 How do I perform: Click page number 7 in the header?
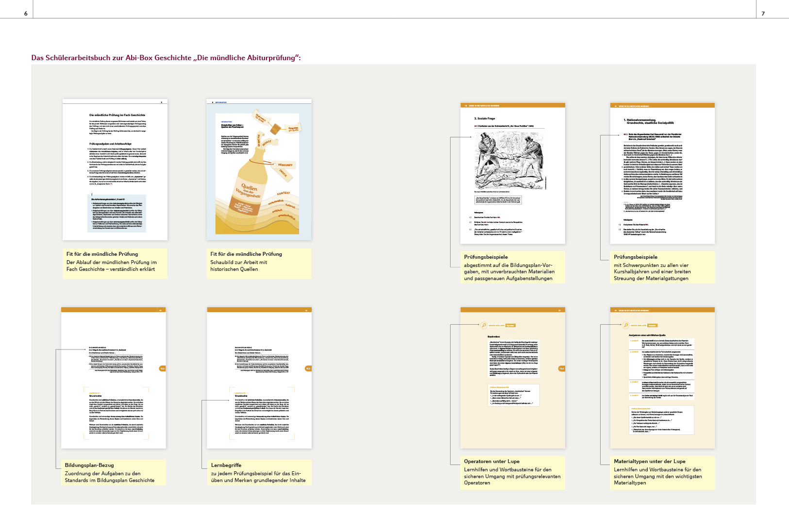coord(763,14)
